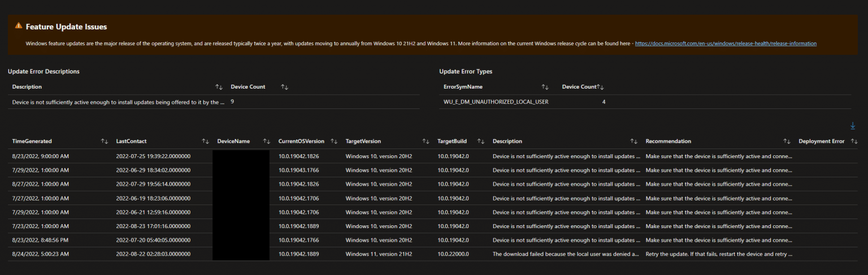
Task: Select the WU_E_DM_UNAUTHORIZED_LOCAL_USER error row
Action: pyautogui.click(x=645, y=102)
